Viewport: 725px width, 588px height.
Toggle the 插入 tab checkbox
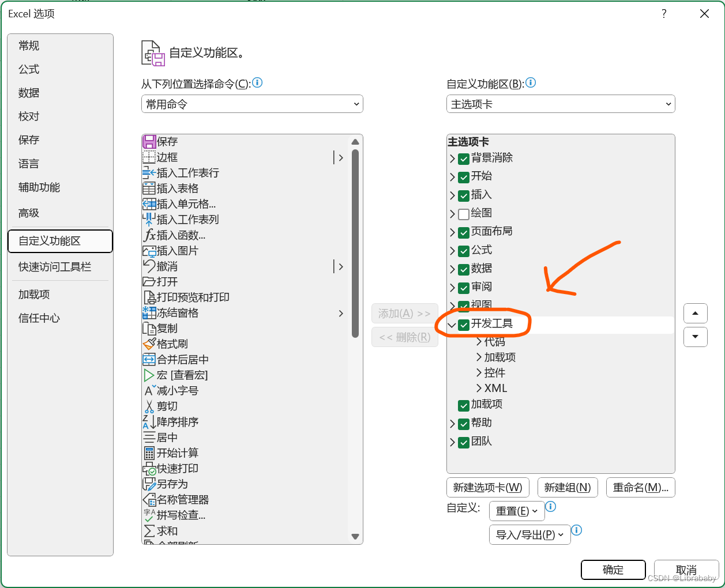464,196
